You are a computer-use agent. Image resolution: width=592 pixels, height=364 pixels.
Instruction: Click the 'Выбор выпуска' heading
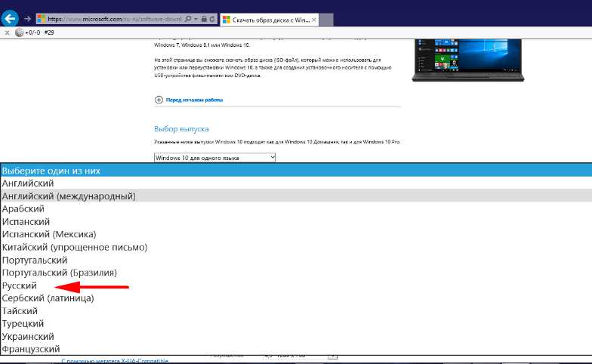point(181,128)
